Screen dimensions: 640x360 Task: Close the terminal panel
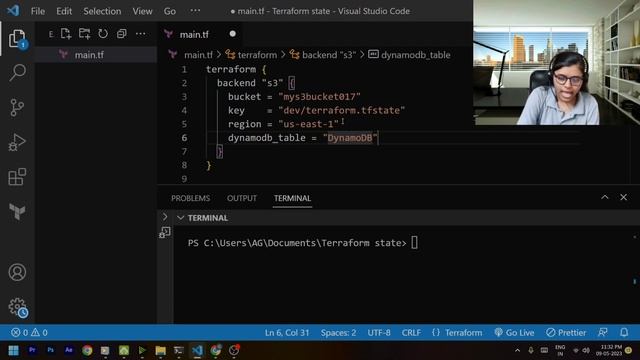coord(623,198)
